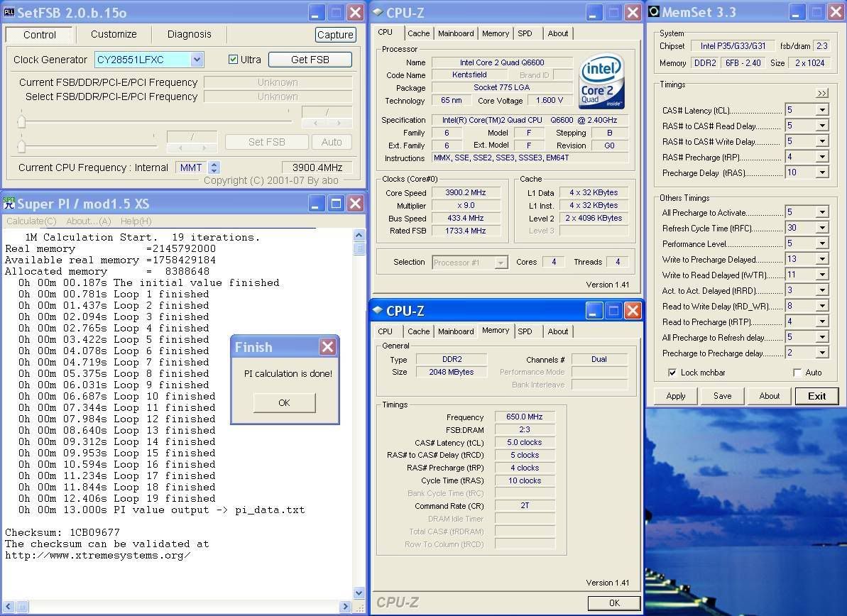The image size is (847, 616).
Task: Click the MemSet 3.3 title bar icon
Action: (x=654, y=11)
